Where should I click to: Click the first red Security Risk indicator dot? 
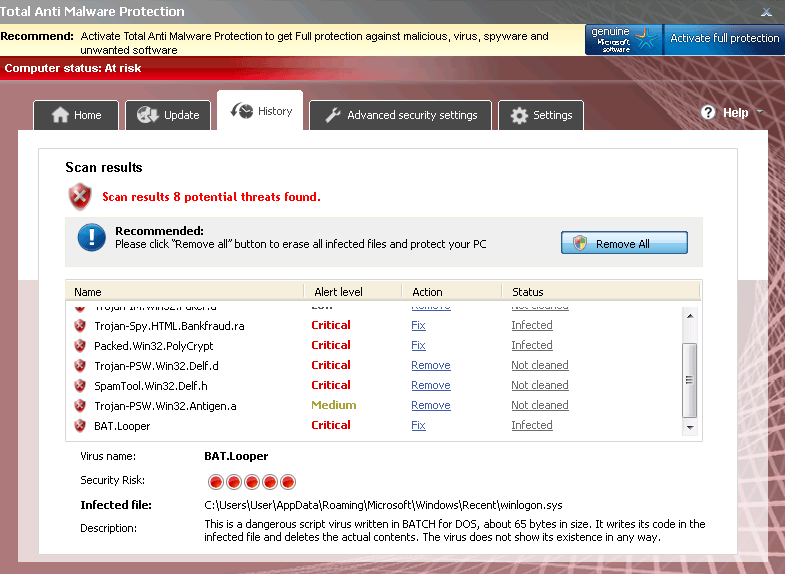point(216,481)
